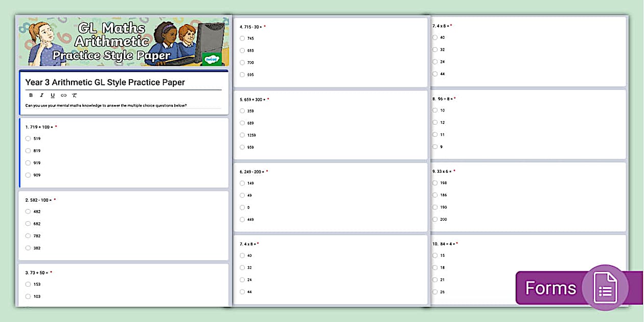Viewport: 644px width, 322px height.
Task: Select answer 685 for question 4
Action: [x=242, y=50]
